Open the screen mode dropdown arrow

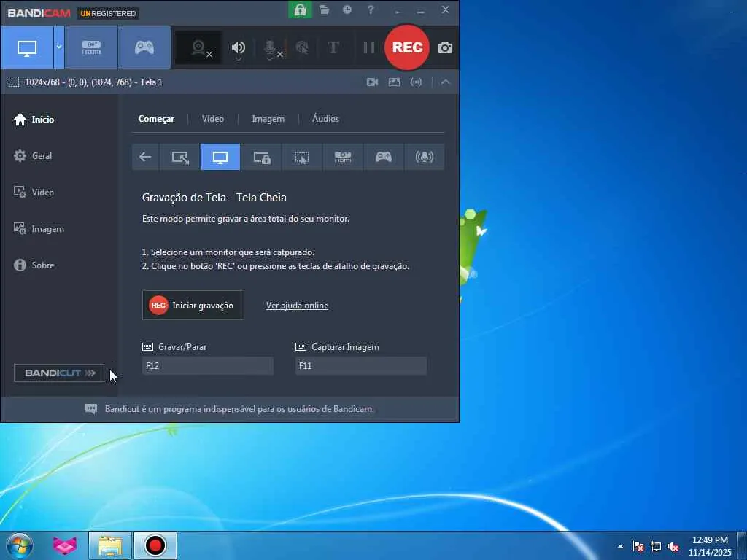point(59,47)
